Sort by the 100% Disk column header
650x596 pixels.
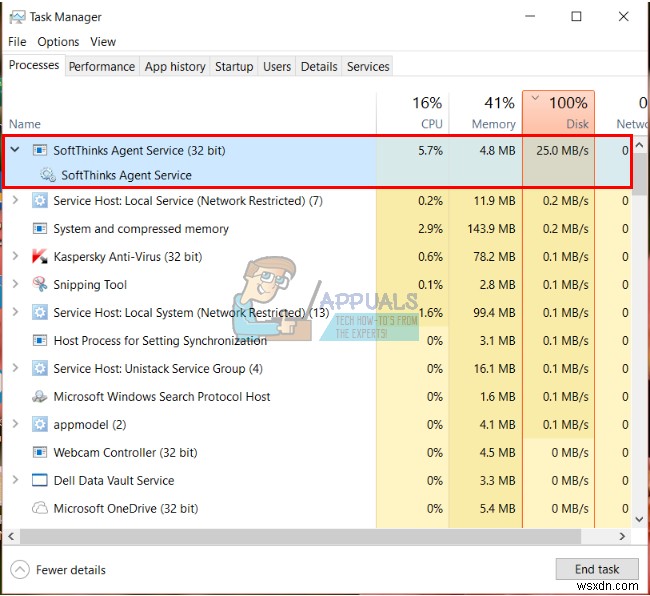tap(558, 112)
